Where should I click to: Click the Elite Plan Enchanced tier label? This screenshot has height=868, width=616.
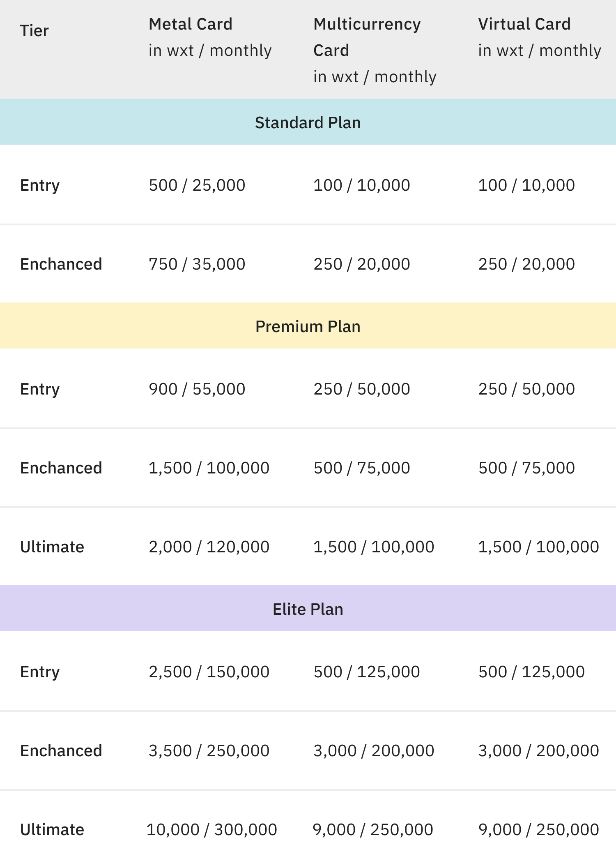pyautogui.click(x=61, y=751)
